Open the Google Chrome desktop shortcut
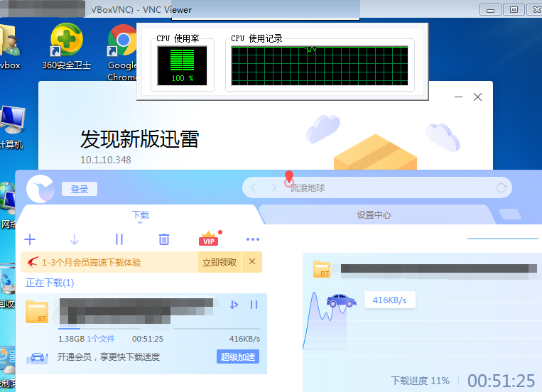The height and width of the screenshot is (392, 542). 121,53
